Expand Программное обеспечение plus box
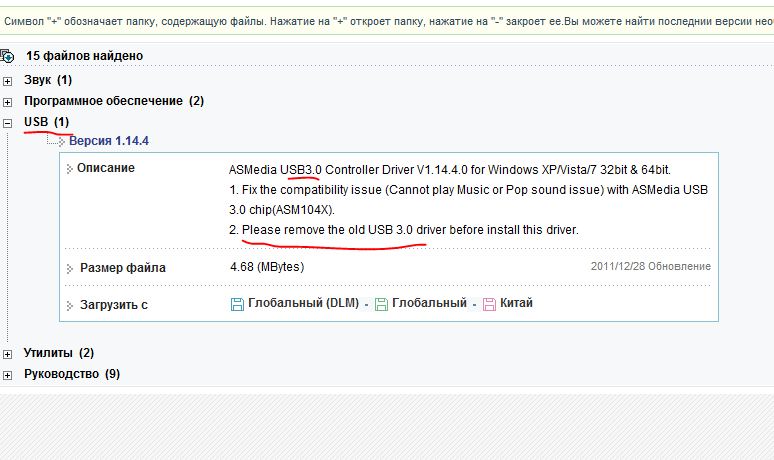Screen dimensions: 774x460 tap(8, 101)
